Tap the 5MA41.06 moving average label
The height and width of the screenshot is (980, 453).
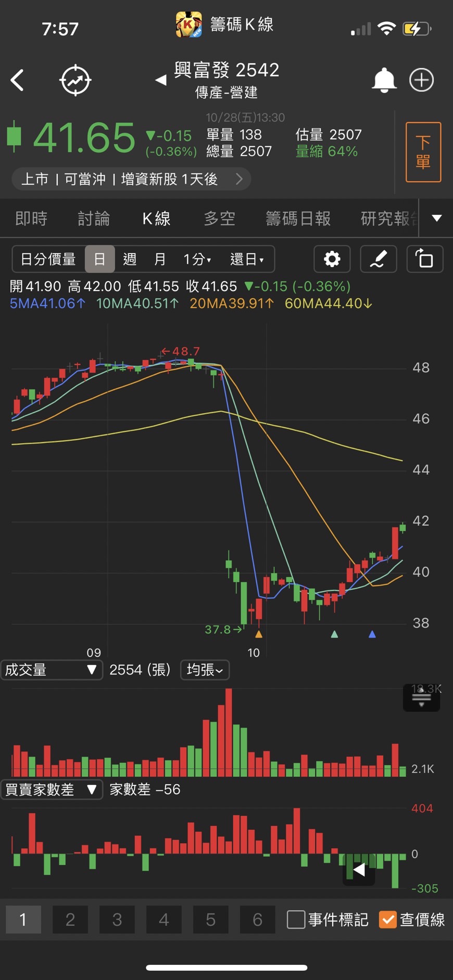(48, 303)
